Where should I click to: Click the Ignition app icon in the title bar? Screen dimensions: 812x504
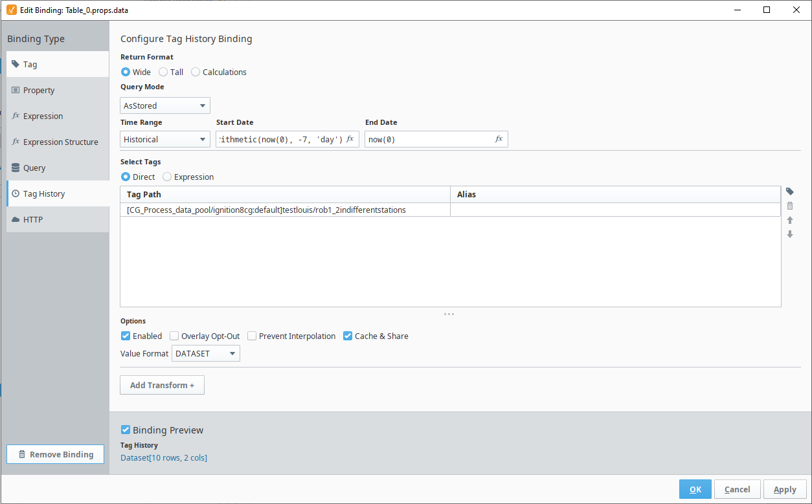click(11, 10)
